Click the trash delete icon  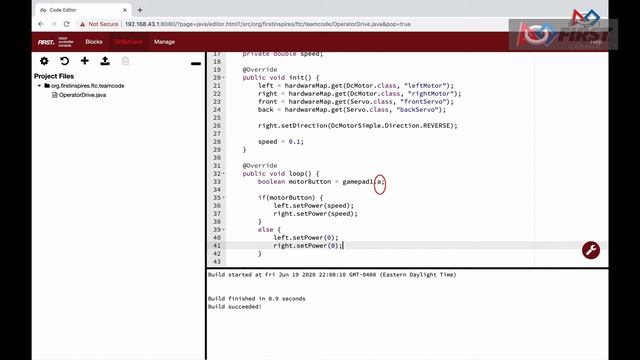click(x=125, y=61)
